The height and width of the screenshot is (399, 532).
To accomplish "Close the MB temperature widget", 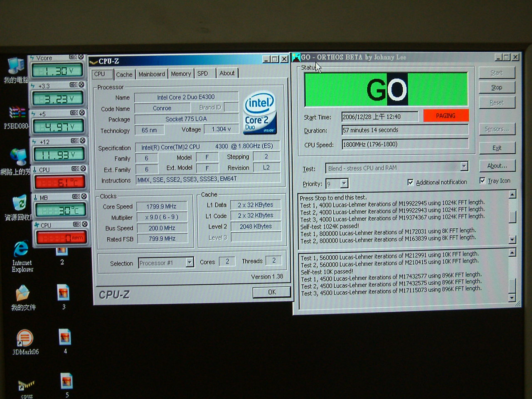I will (84, 196).
